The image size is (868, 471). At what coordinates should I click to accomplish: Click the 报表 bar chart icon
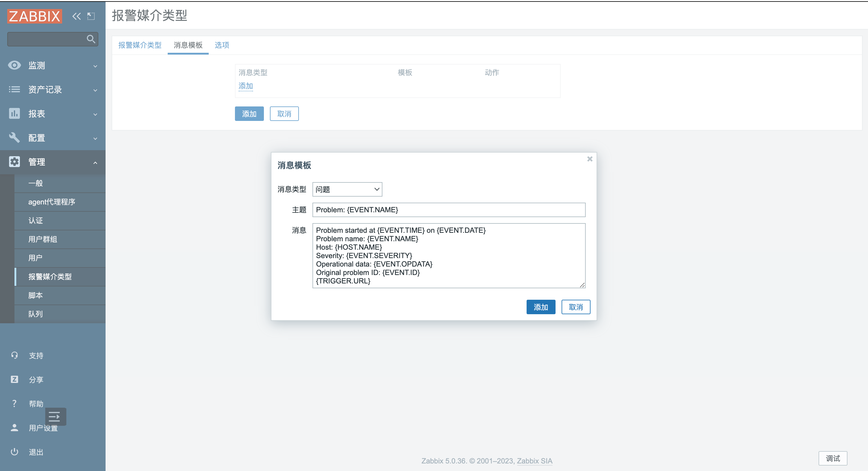tap(14, 114)
